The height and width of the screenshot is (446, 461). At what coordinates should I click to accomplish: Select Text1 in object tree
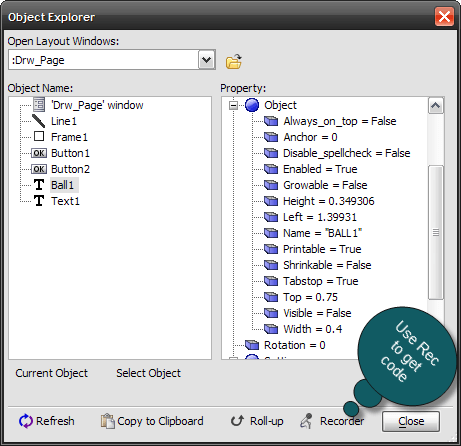coord(65,201)
